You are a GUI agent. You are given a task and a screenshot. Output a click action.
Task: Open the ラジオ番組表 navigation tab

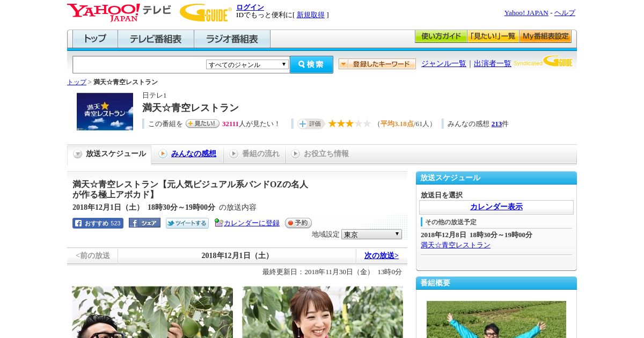pos(232,39)
